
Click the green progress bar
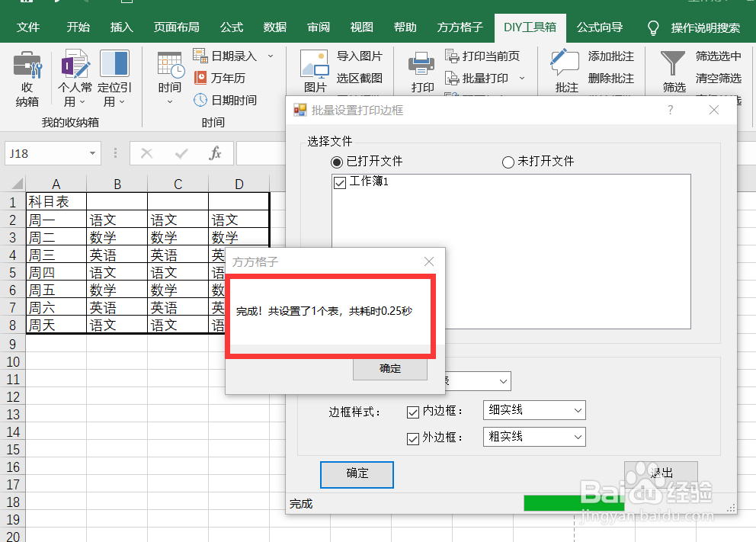pos(573,502)
